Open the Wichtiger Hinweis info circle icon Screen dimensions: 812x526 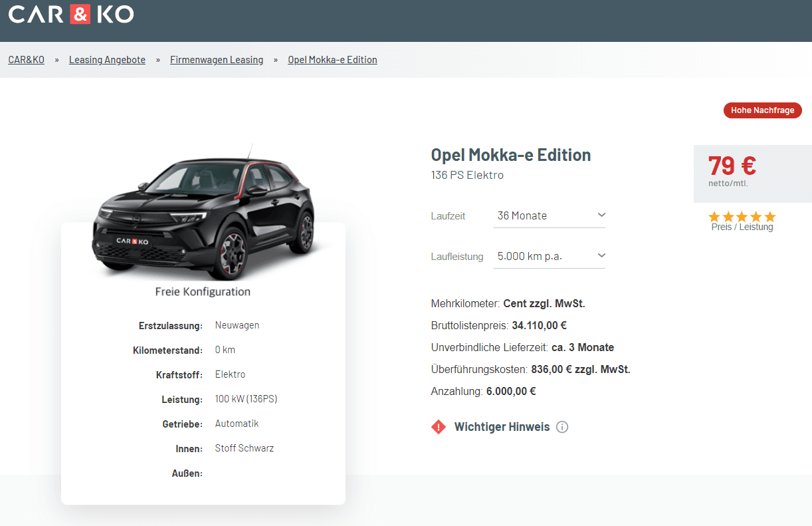[562, 427]
